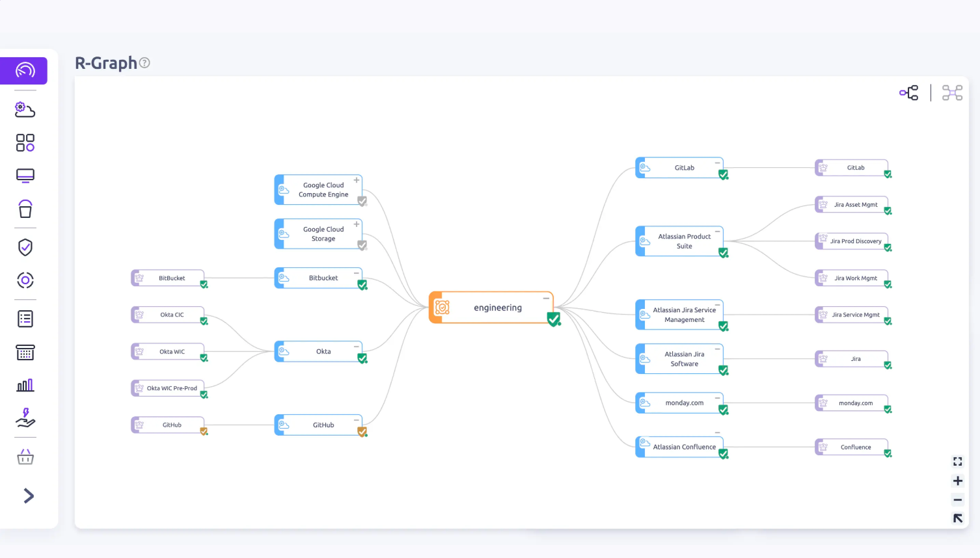Select the Okta CIC node
The height and width of the screenshot is (558, 980).
tap(168, 315)
